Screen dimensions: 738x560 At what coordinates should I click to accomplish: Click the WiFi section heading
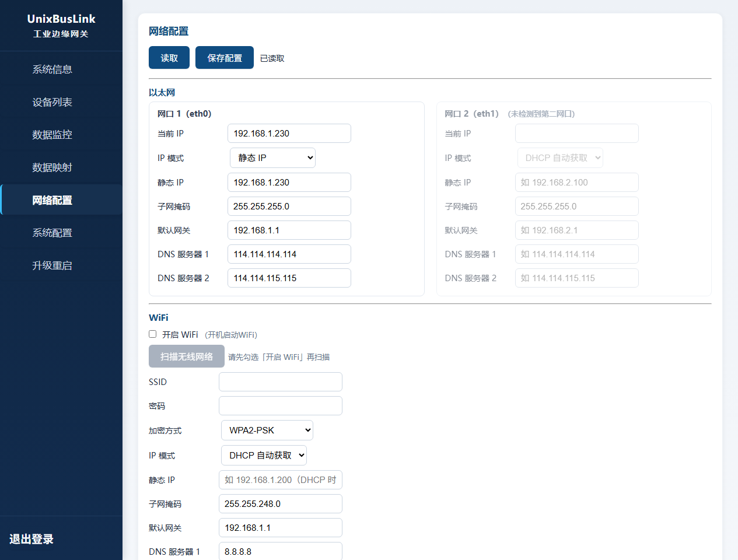(x=159, y=317)
